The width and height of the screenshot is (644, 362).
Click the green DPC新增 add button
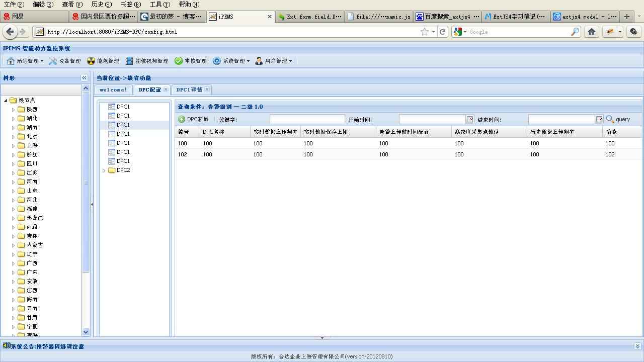pos(193,119)
